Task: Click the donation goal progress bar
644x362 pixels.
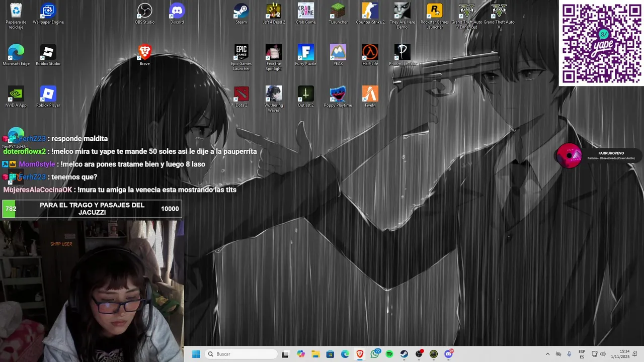Action: pyautogui.click(x=92, y=209)
